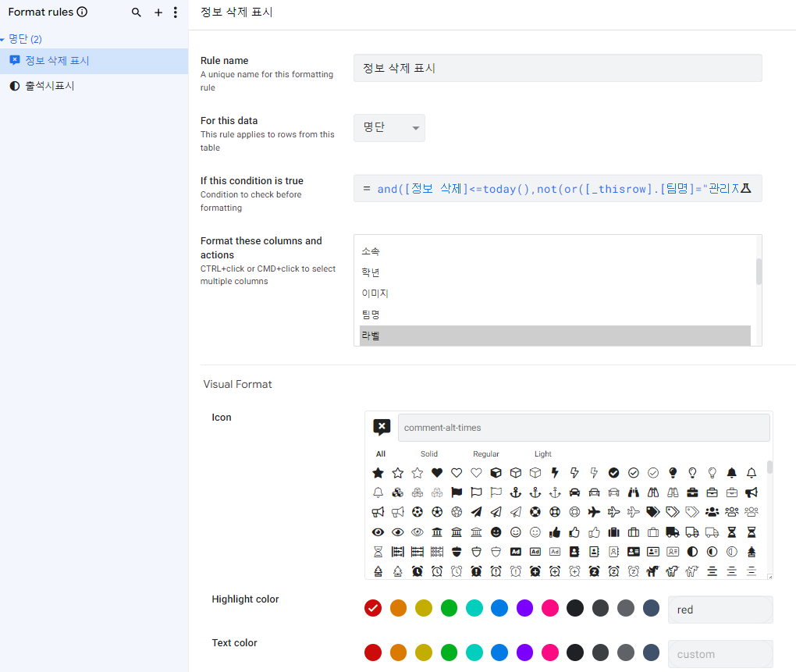
Task: Switch to the Solid icons tab
Action: 429,453
